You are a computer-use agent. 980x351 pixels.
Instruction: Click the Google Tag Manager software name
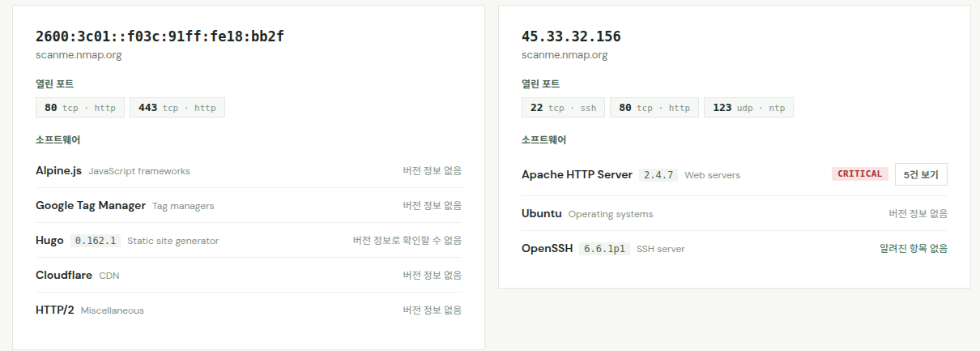tap(91, 206)
